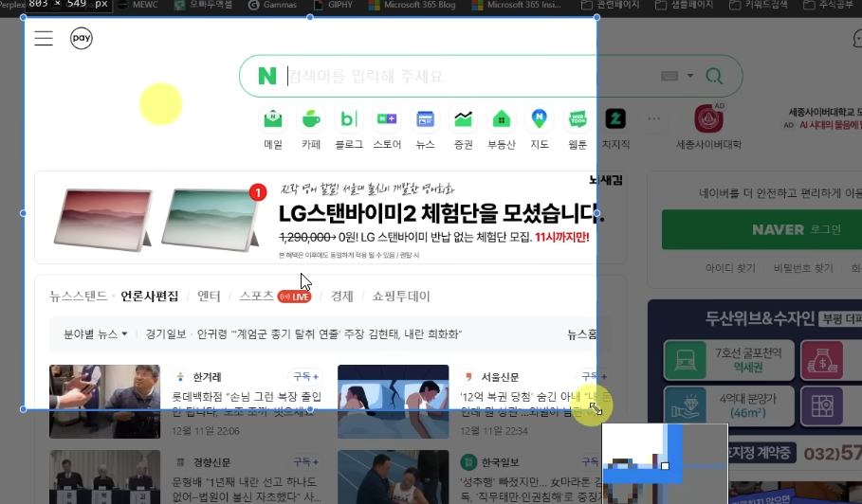The width and height of the screenshot is (862, 504).
Task: Open the LG스탠바이미2 banner ad
Action: coord(330,217)
